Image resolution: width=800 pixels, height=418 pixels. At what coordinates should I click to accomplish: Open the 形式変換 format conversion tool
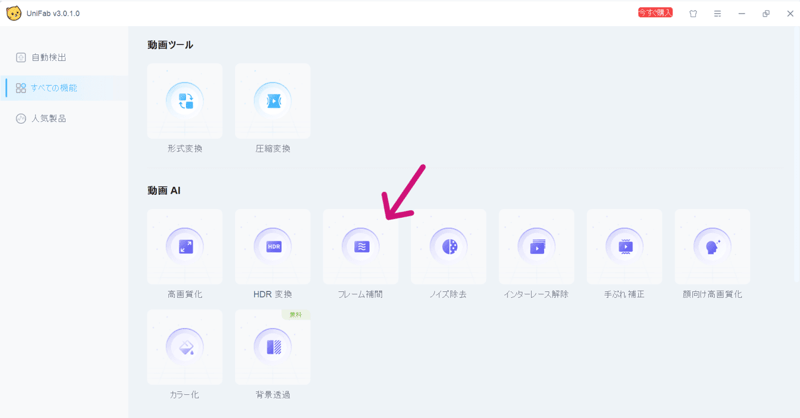click(x=185, y=102)
